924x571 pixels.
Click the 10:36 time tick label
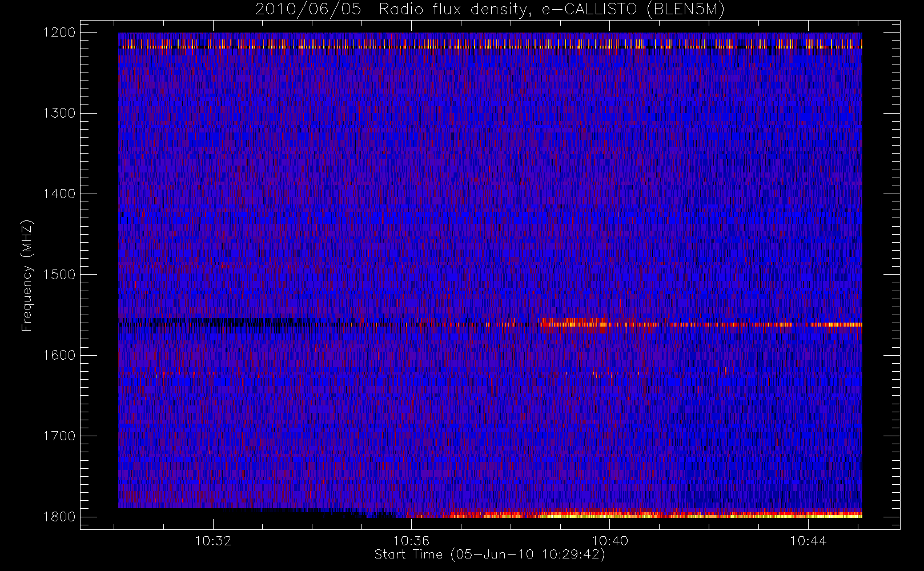point(411,541)
